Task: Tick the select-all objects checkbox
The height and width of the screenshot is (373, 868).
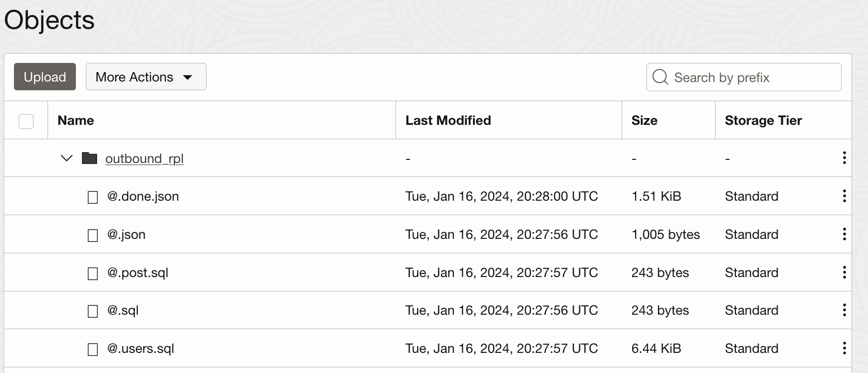Action: pos(26,121)
